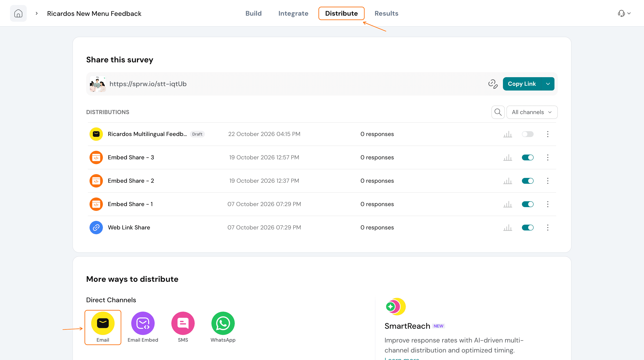Disable the Embed Share - 3 toggle
Image resolution: width=644 pixels, height=360 pixels.
pyautogui.click(x=528, y=158)
